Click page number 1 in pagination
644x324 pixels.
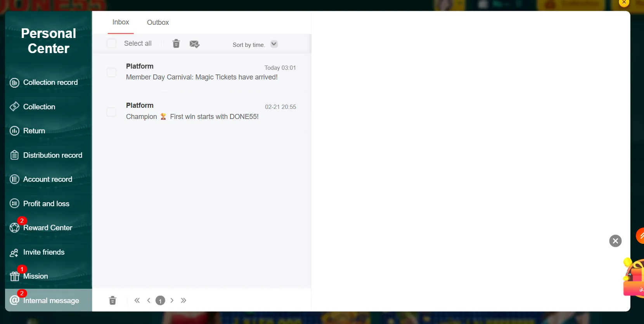[x=160, y=301]
